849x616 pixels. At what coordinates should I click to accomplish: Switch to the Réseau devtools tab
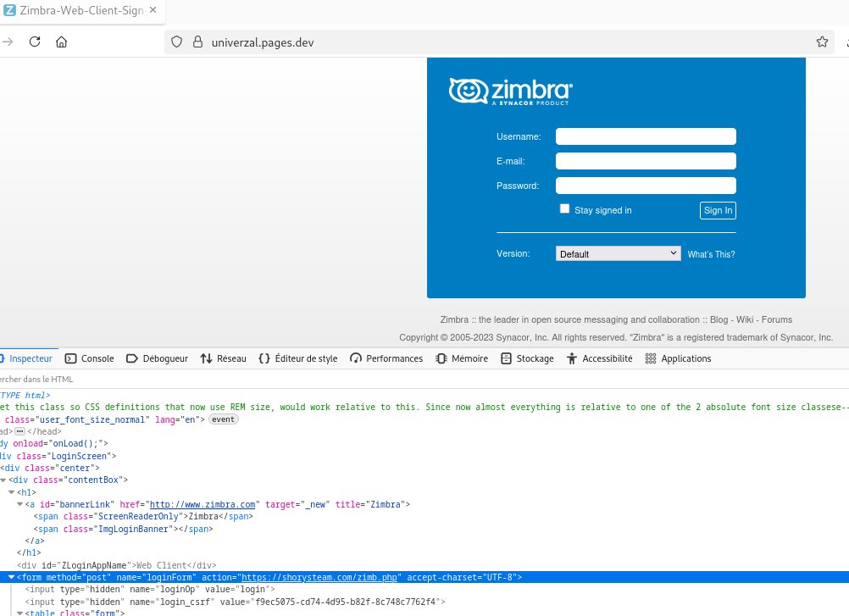(x=223, y=358)
